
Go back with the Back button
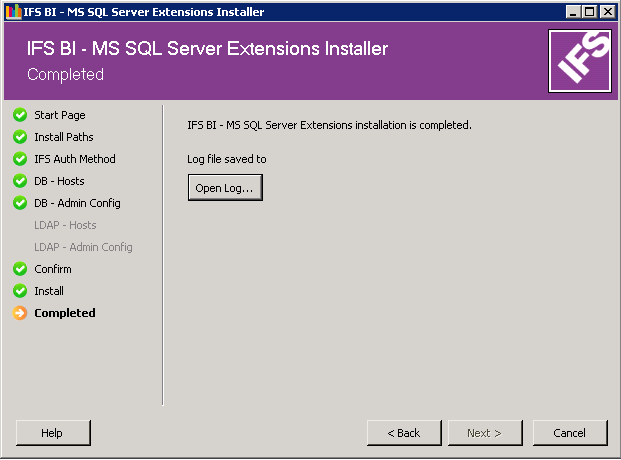pyautogui.click(x=404, y=433)
